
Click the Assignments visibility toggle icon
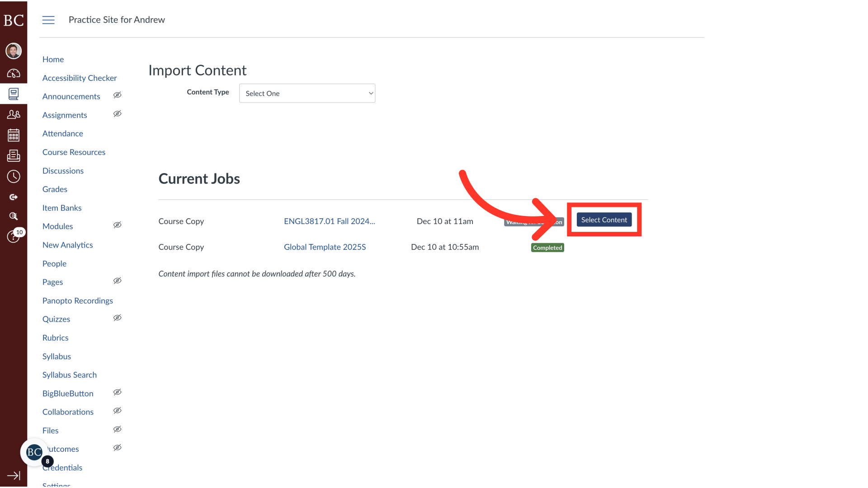tap(118, 113)
